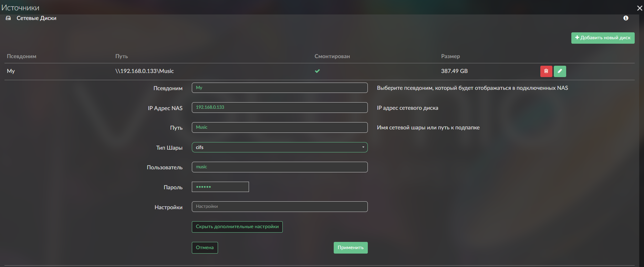Click the green mounted checkmark

tap(317, 71)
